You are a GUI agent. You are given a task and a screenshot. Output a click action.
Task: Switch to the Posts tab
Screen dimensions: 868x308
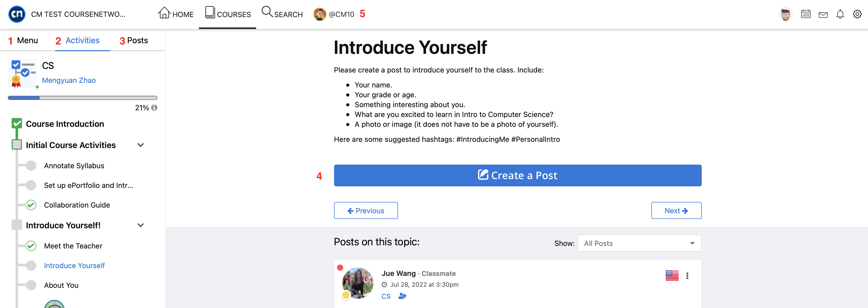[138, 40]
